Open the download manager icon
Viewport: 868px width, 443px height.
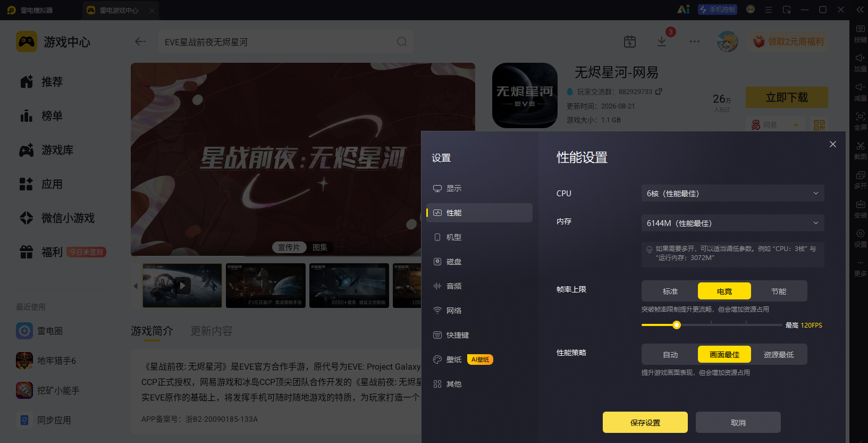click(662, 41)
